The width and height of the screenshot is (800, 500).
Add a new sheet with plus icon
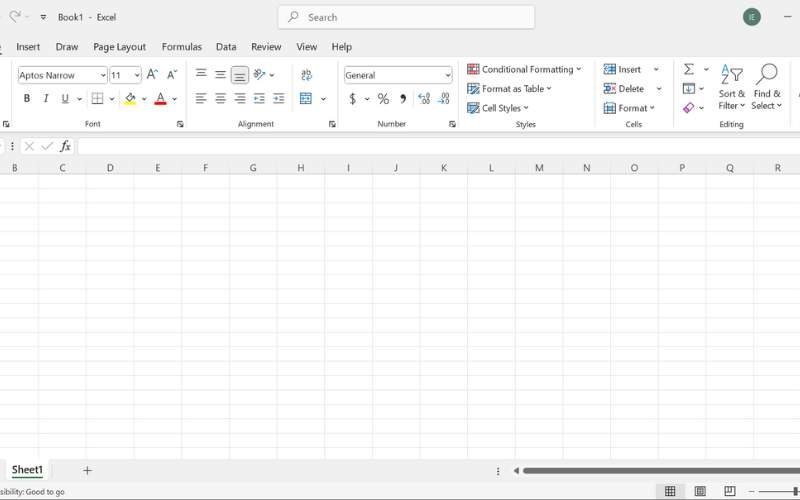pyautogui.click(x=87, y=470)
